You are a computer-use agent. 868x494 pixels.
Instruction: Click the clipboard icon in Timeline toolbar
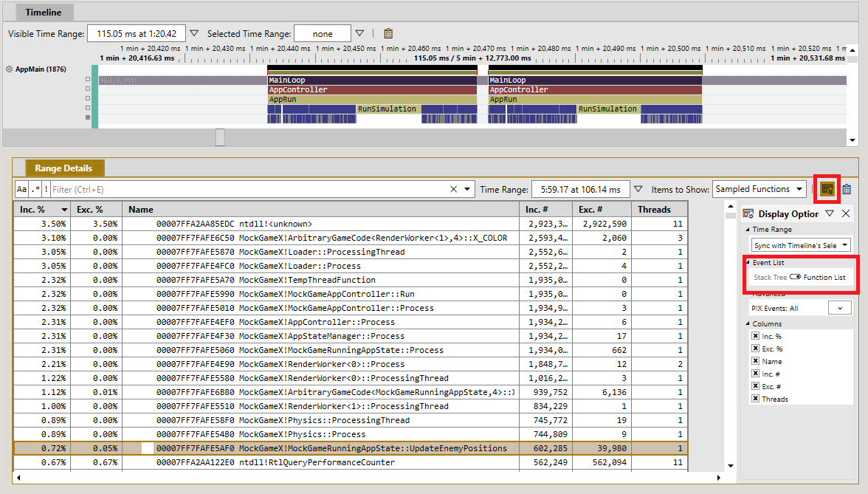[388, 34]
